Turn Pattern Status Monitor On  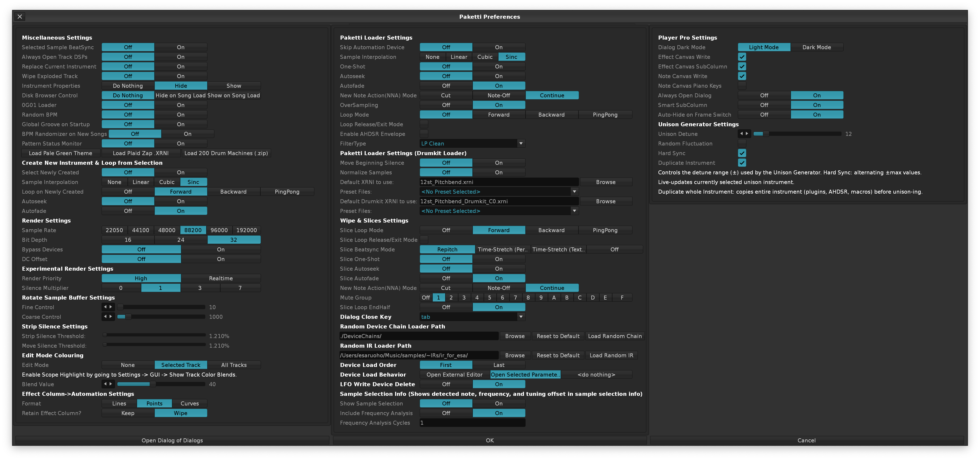pyautogui.click(x=181, y=143)
